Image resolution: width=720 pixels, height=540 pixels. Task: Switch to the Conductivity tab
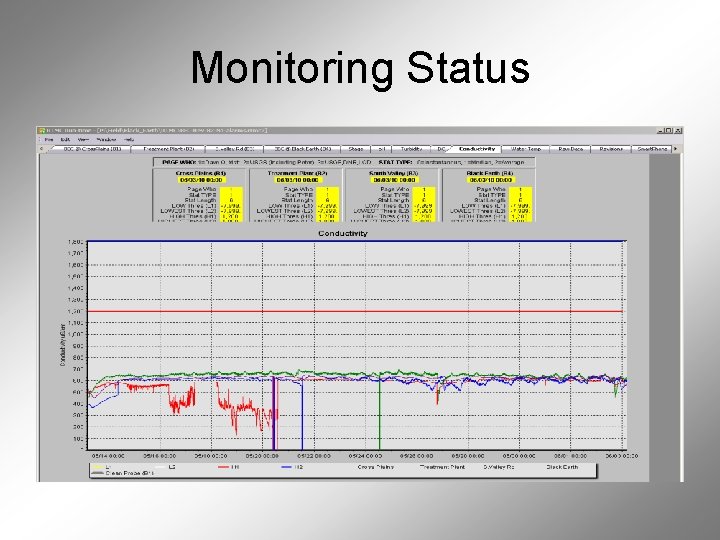(477, 149)
